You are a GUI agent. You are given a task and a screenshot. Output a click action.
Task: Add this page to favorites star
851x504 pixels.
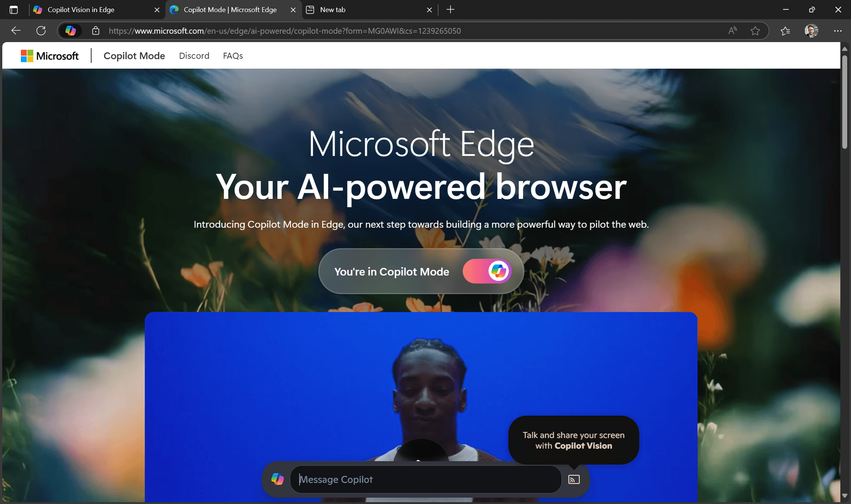[x=755, y=31]
